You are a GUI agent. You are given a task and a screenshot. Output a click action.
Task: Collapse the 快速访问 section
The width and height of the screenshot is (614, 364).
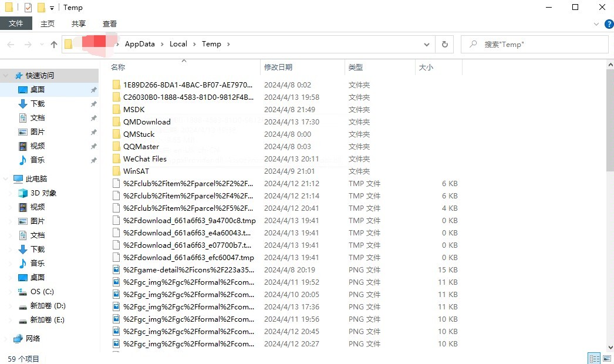click(5, 75)
